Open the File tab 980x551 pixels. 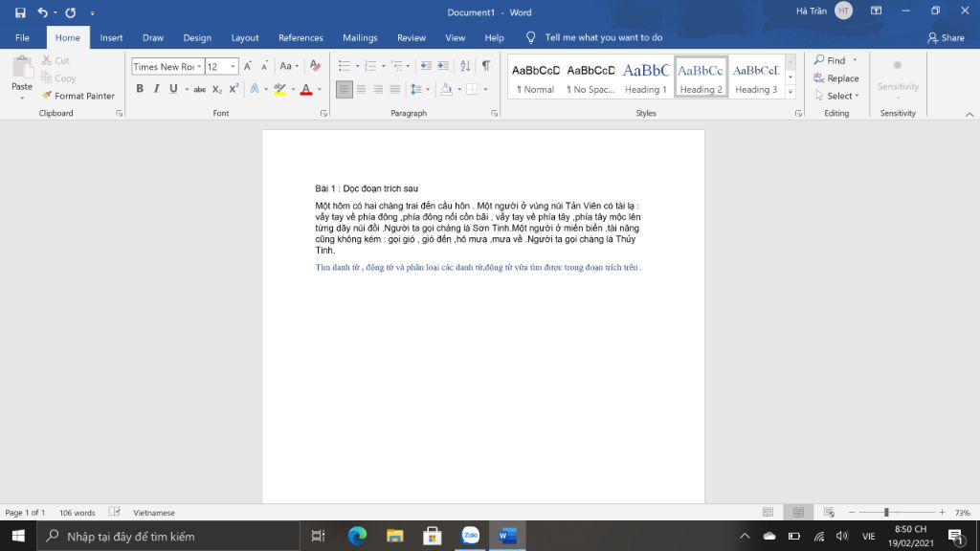tap(23, 37)
